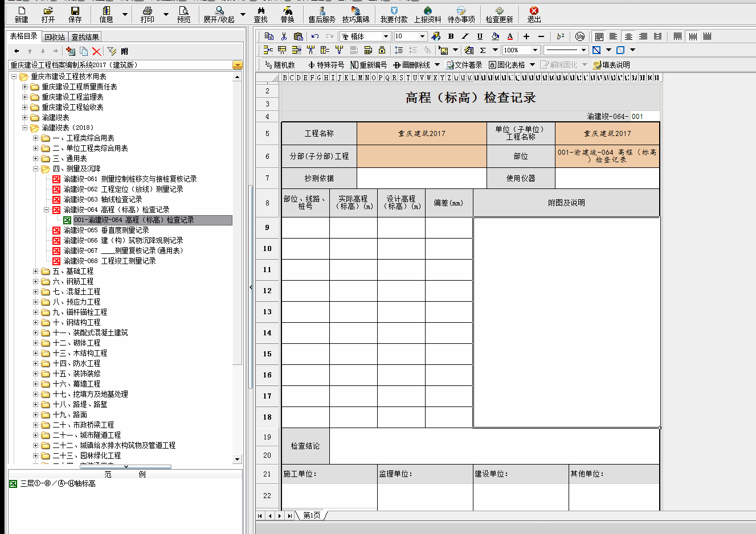
Task: Click the font color red A icon
Action: (510, 36)
